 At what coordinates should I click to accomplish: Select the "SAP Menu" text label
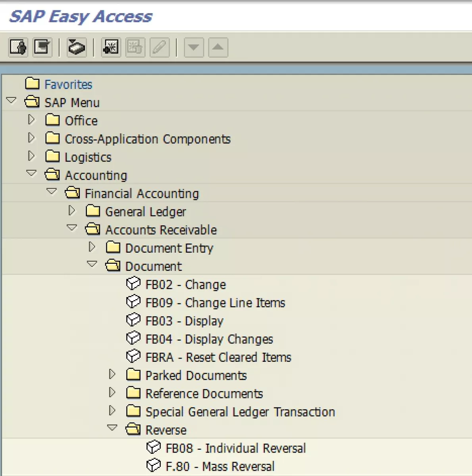coord(72,103)
